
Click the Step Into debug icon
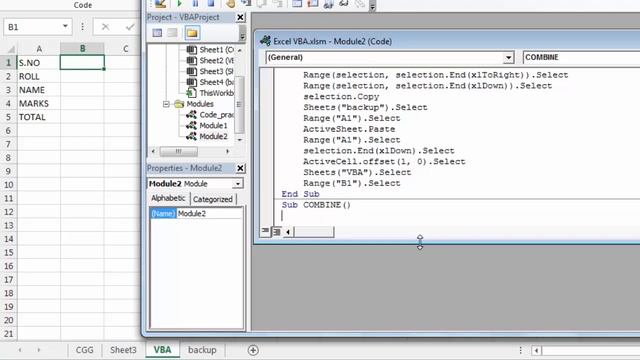coord(246,4)
